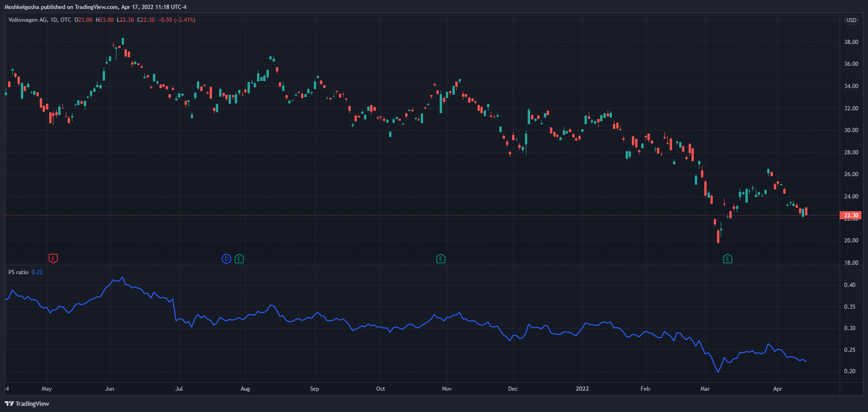Screen dimensions: 868x412
Task: Click the close value C22.30
Action: (146, 20)
